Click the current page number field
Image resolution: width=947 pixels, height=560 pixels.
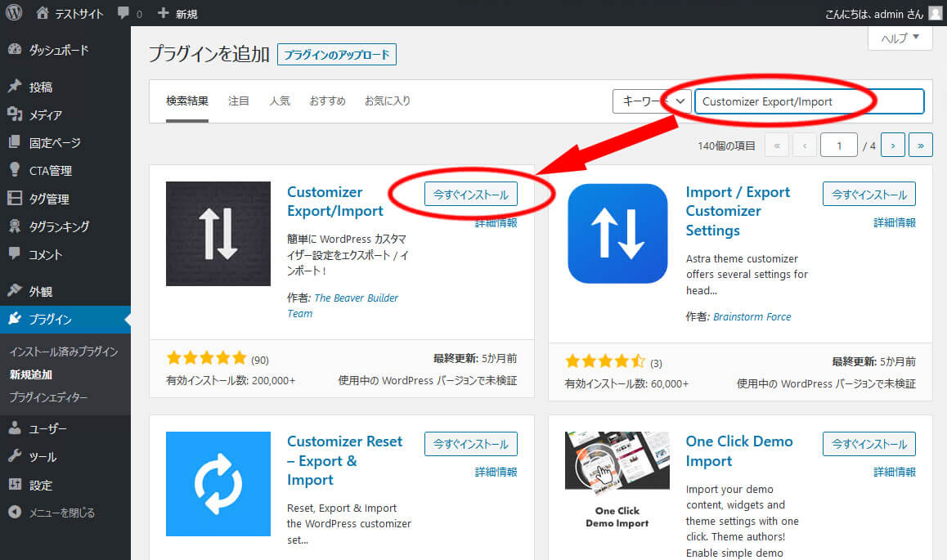point(839,145)
